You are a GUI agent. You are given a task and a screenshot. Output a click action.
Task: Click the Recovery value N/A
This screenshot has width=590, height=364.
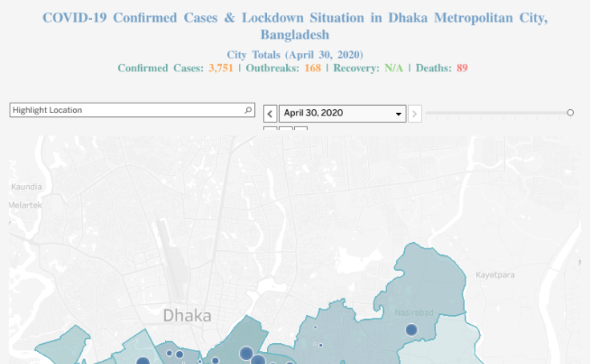pos(394,68)
